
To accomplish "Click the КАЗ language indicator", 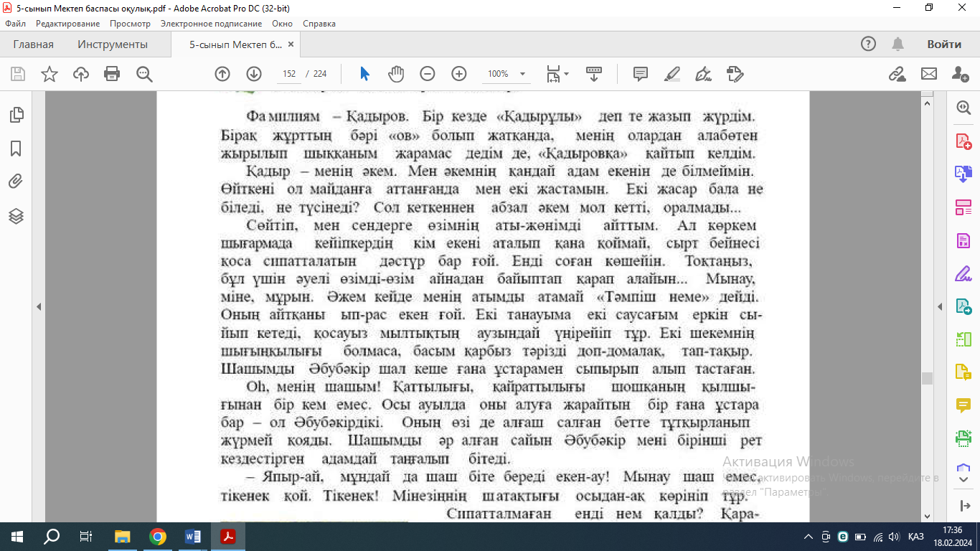I will coord(915,536).
